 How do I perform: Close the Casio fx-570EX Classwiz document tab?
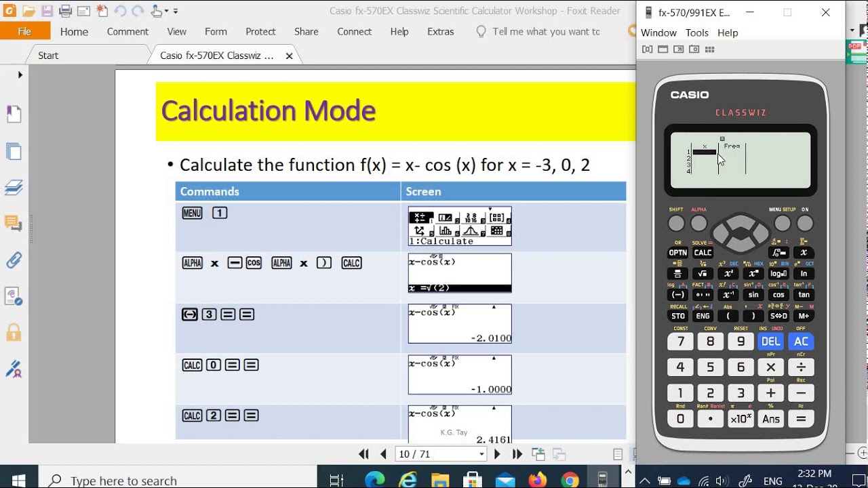289,56
